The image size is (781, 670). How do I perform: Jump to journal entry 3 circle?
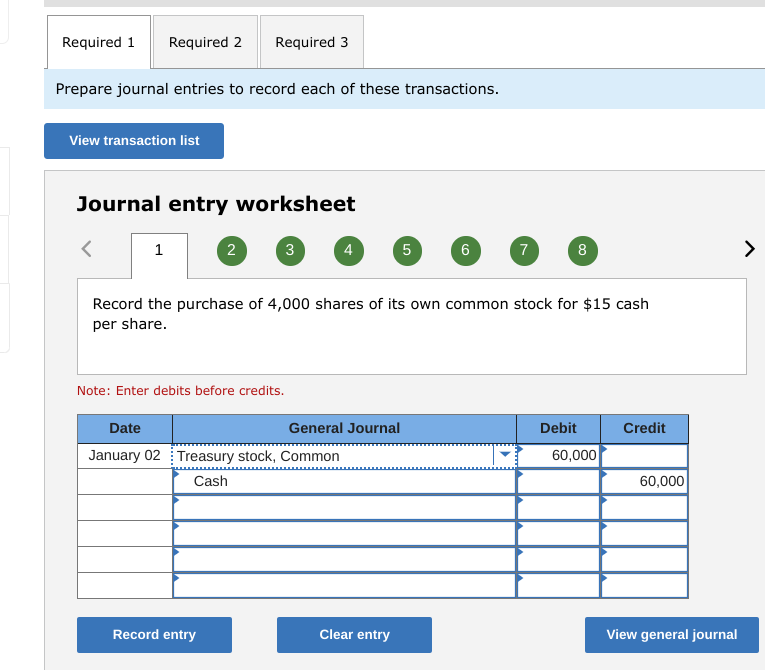[x=290, y=251]
